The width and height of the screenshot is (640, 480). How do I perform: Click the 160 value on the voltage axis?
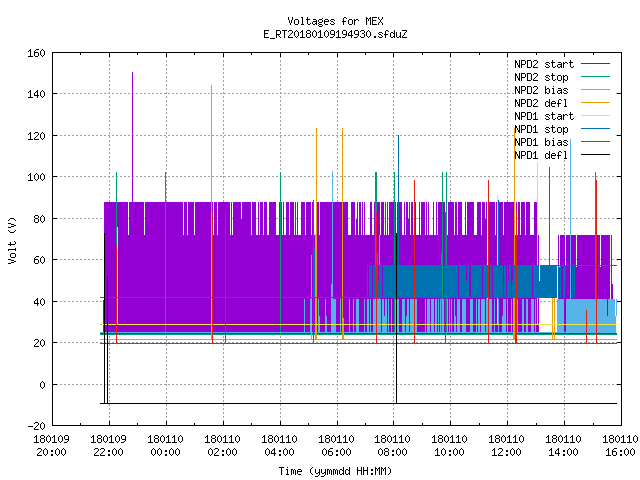point(36,53)
